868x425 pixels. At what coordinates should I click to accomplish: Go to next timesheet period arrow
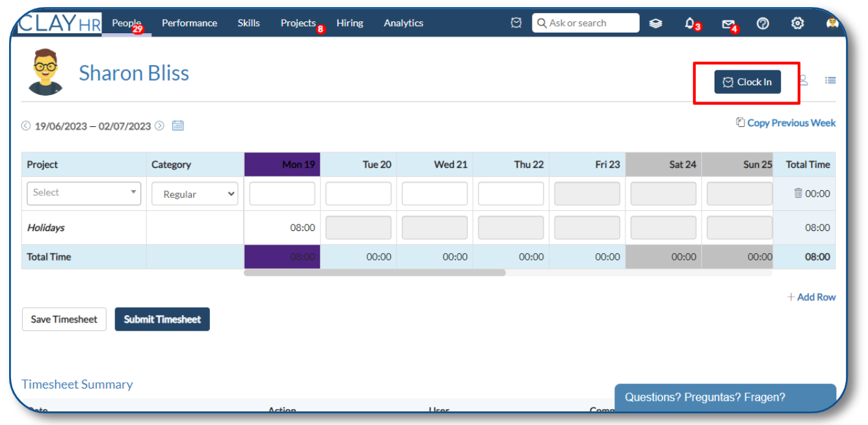pyautogui.click(x=159, y=126)
